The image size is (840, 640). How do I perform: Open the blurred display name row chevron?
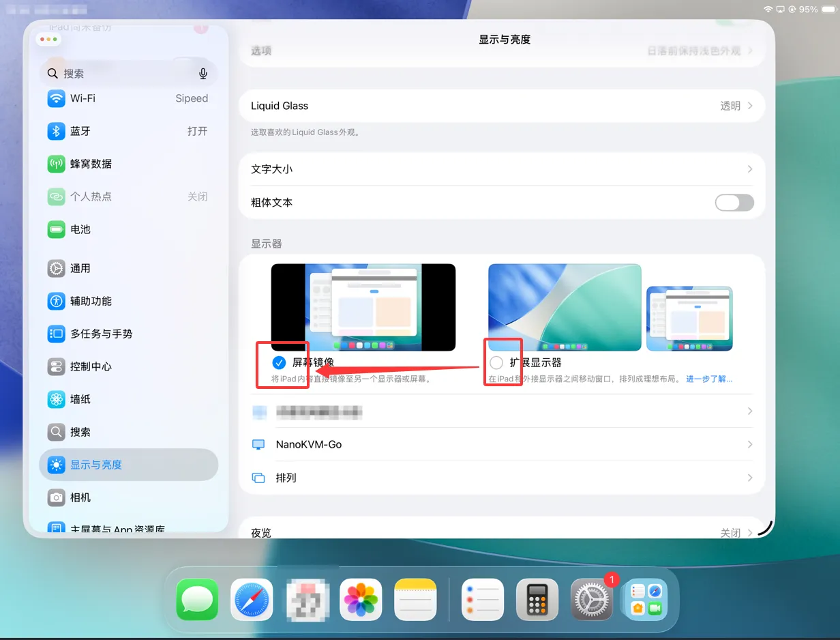(750, 411)
